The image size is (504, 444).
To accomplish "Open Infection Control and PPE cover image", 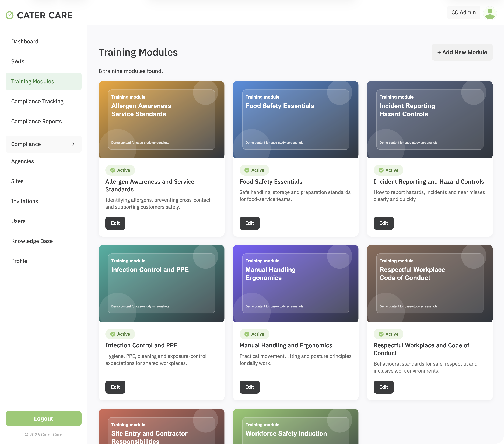I will tap(162, 283).
